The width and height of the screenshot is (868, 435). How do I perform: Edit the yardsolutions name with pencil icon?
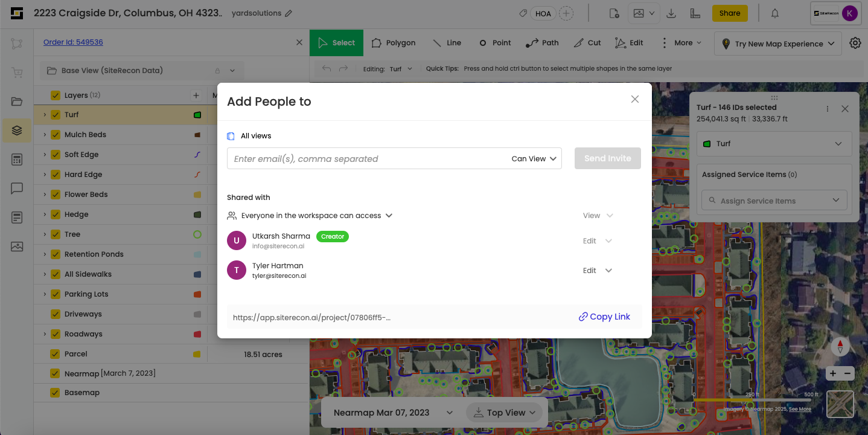pos(289,13)
